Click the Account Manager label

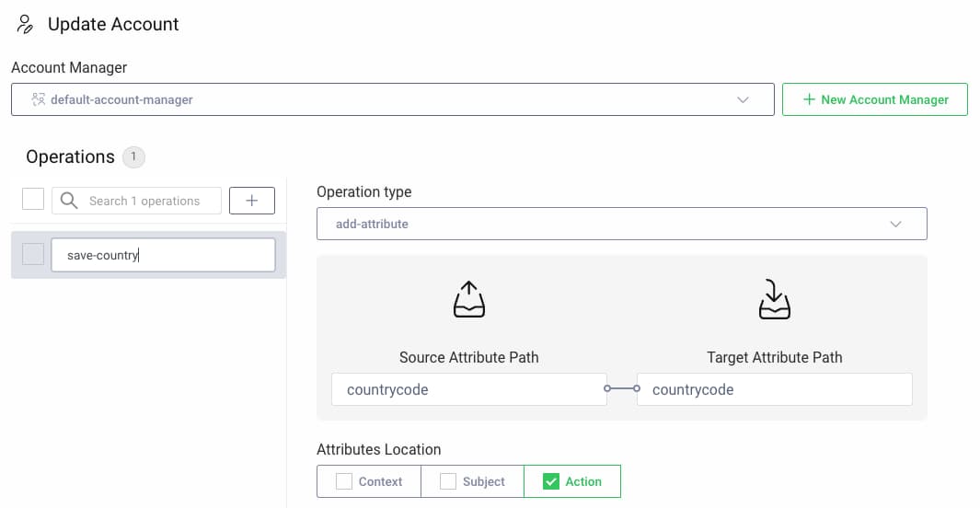(69, 67)
